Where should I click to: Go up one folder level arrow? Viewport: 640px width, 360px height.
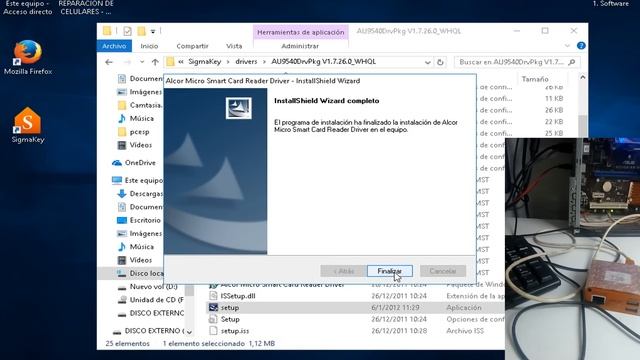coord(155,62)
